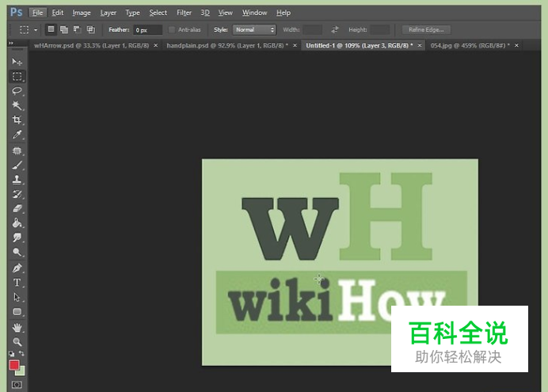The height and width of the screenshot is (392, 548).
Task: Select the Hand tool
Action: click(x=17, y=327)
